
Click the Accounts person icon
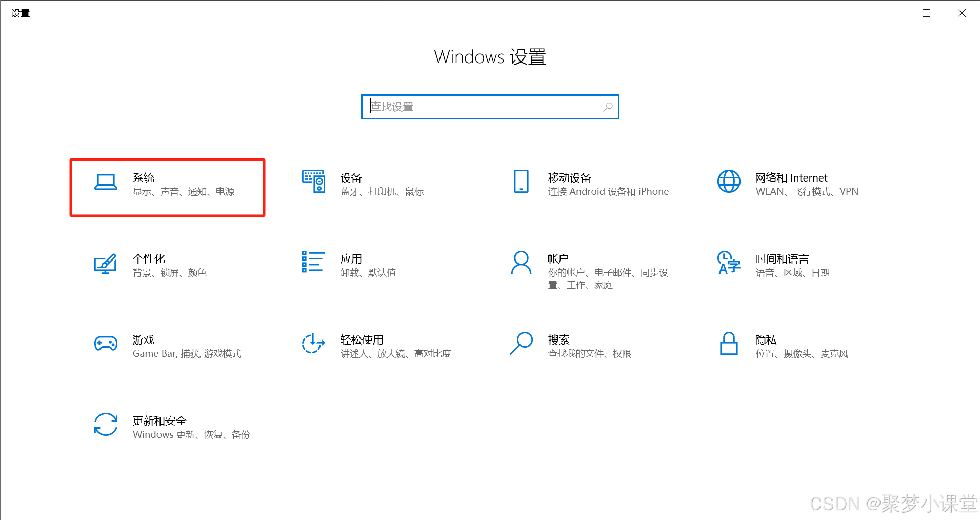tap(521, 263)
